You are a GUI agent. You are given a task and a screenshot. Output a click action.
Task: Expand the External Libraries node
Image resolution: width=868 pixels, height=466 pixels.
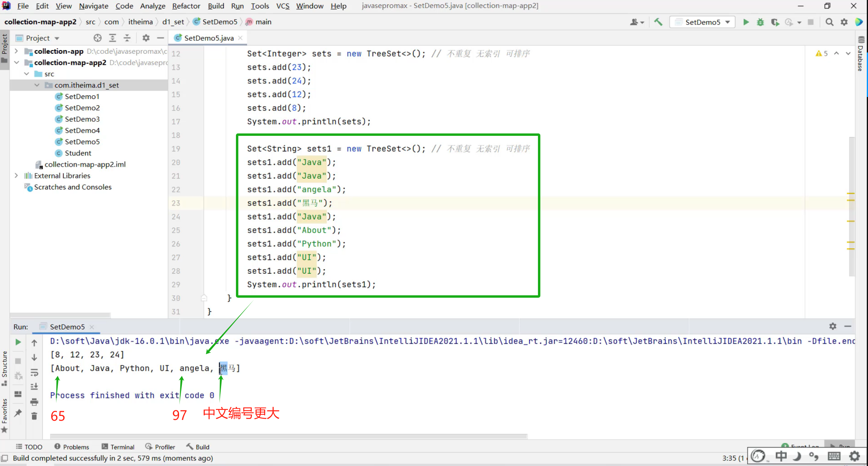[x=16, y=176]
